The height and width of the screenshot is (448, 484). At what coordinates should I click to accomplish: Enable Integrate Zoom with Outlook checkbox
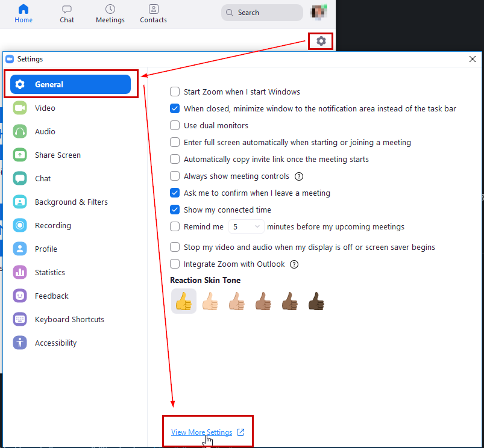tap(175, 264)
